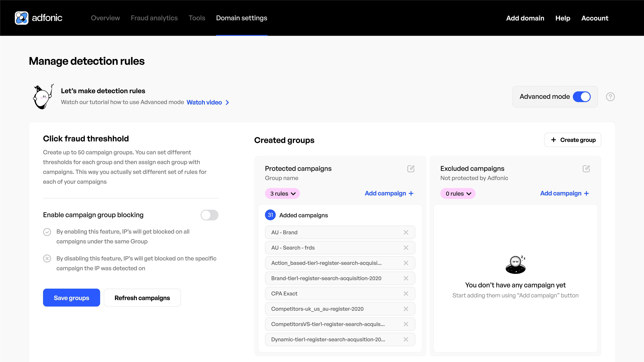Viewport: 644px width, 362px height.
Task: Click Add domain in the header
Action: [525, 18]
